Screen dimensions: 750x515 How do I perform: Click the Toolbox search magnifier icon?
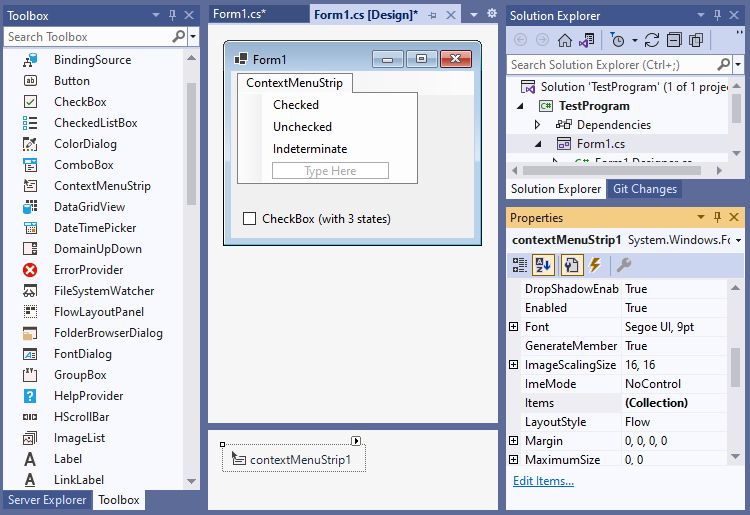[178, 36]
